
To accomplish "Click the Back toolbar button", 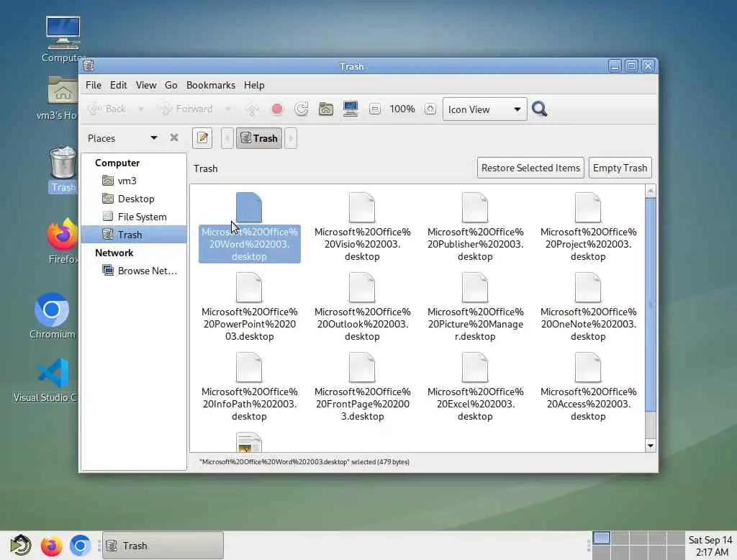I will [x=108, y=109].
